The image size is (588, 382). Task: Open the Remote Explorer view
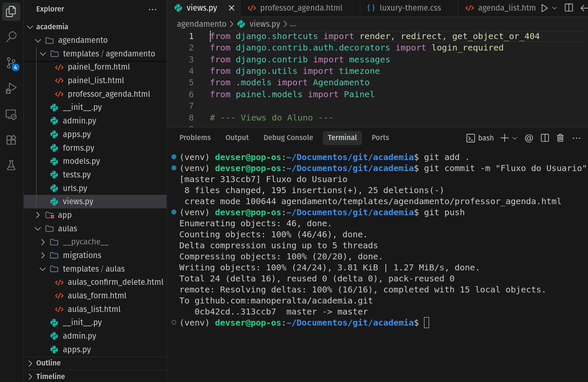click(11, 114)
